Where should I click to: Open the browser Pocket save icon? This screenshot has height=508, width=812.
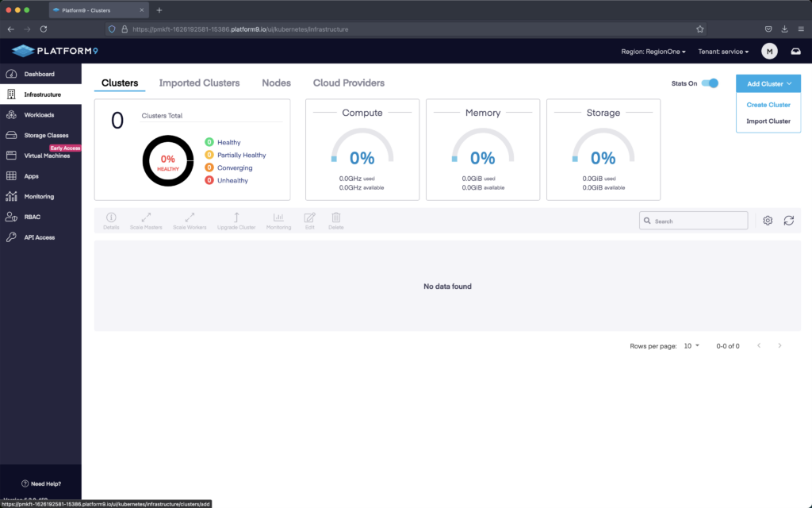[768, 29]
